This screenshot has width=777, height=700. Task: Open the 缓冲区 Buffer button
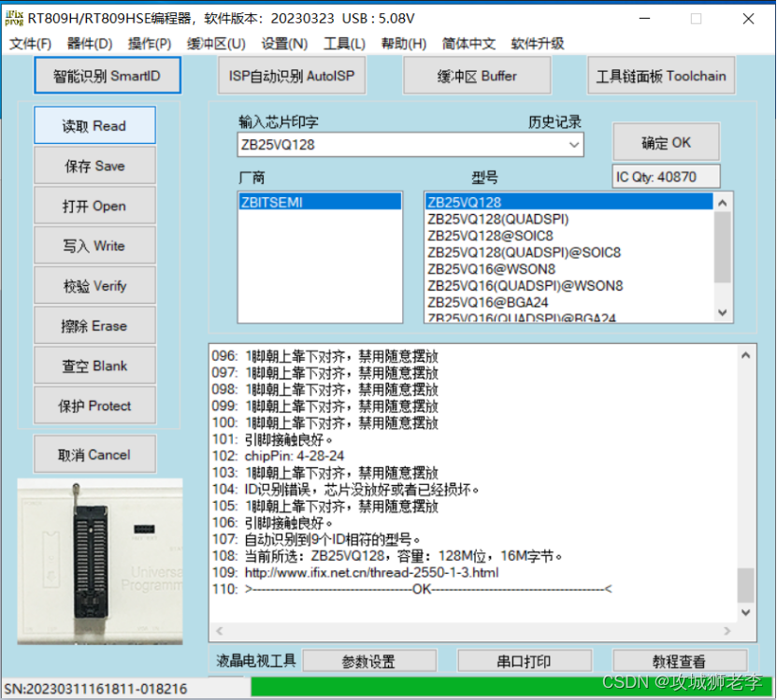pos(477,76)
